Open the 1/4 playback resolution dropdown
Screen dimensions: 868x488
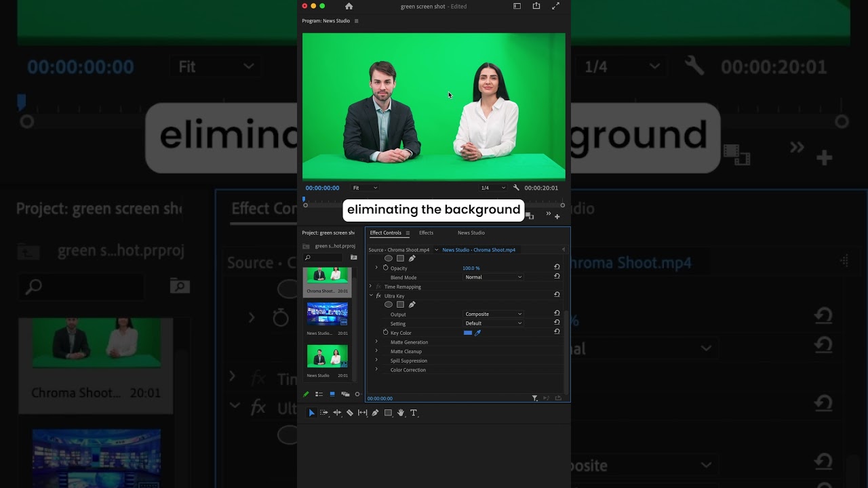[493, 188]
